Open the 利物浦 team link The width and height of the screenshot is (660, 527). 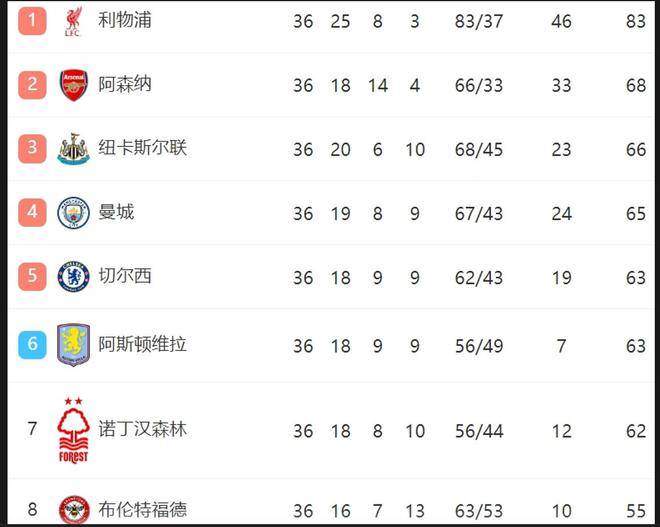[x=125, y=20]
